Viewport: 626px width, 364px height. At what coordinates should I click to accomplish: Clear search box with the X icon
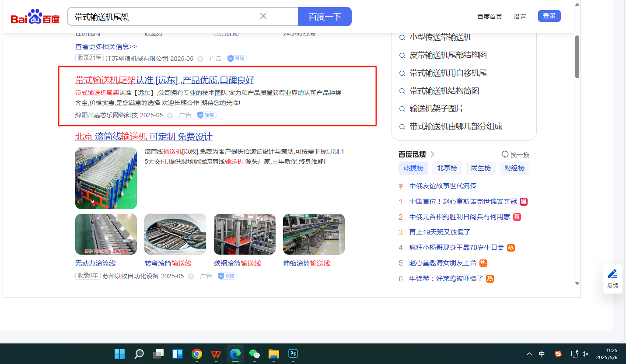point(263,16)
